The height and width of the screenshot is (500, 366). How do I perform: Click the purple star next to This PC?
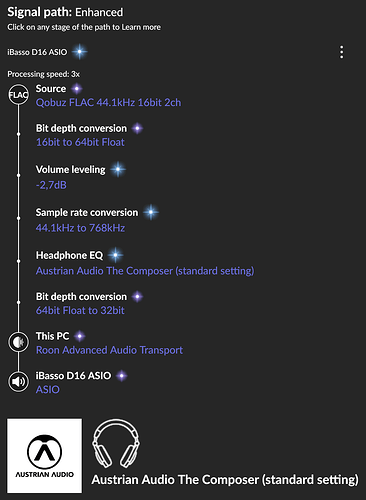(x=80, y=336)
